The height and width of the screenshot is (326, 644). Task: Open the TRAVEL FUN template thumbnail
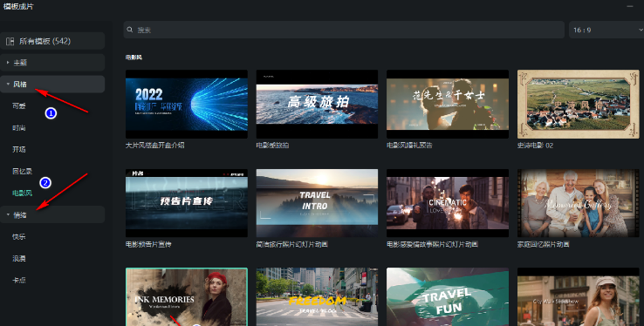point(448,297)
